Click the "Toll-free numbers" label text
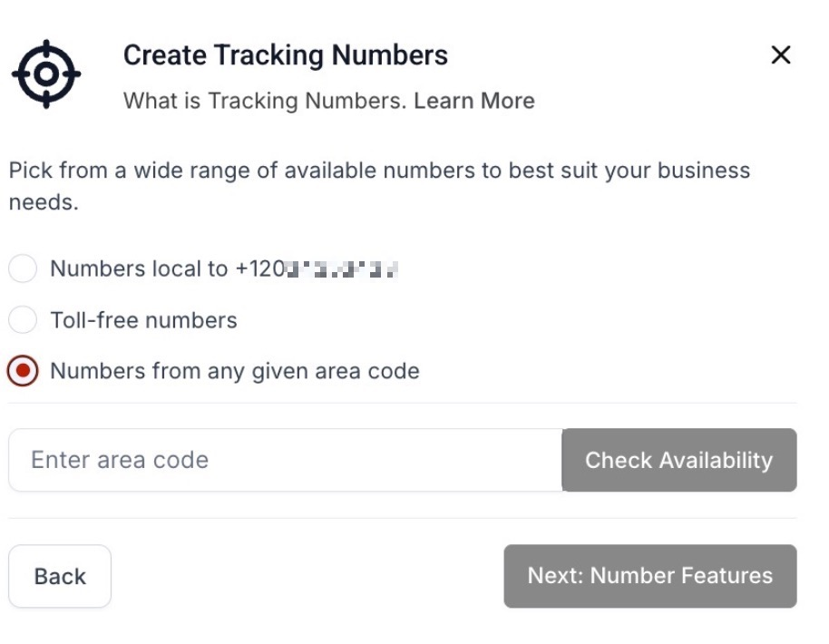Image resolution: width=829 pixels, height=644 pixels. point(143,320)
